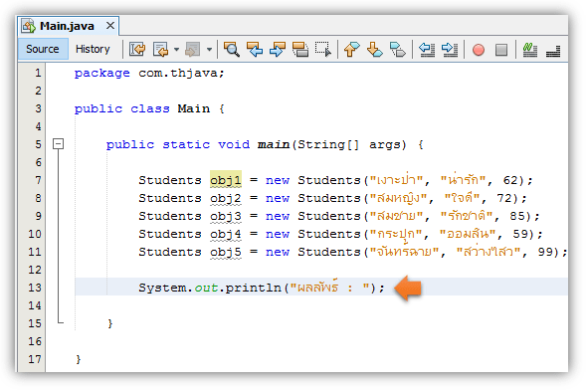The width and height of the screenshot is (588, 390).
Task: Stop Macro Recording square icon
Action: (x=501, y=50)
